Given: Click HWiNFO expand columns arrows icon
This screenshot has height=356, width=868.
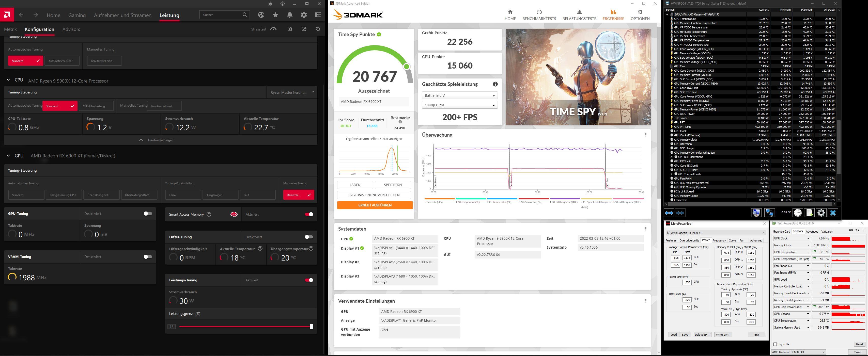Looking at the screenshot, I should [669, 213].
